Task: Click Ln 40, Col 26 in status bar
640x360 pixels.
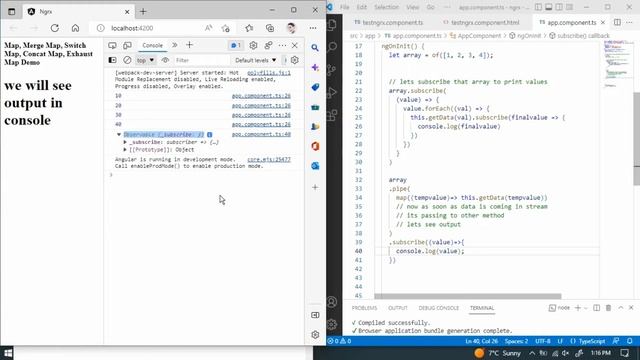Action: point(481,341)
